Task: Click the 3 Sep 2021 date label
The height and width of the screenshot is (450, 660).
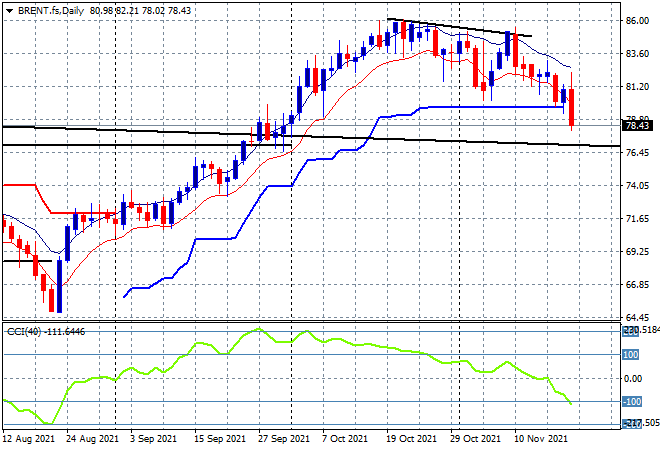Action: tap(153, 439)
